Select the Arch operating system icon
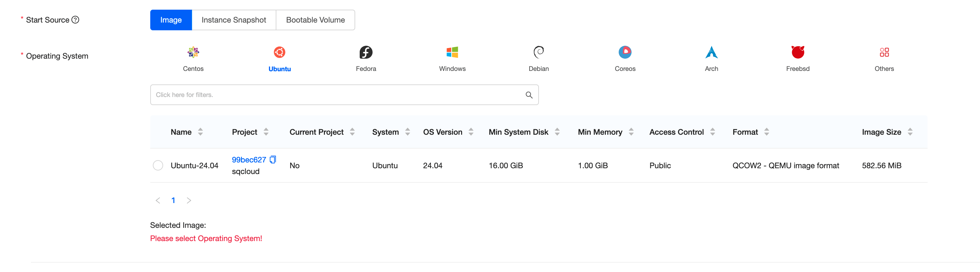Image resolution: width=980 pixels, height=272 pixels. coord(711,52)
